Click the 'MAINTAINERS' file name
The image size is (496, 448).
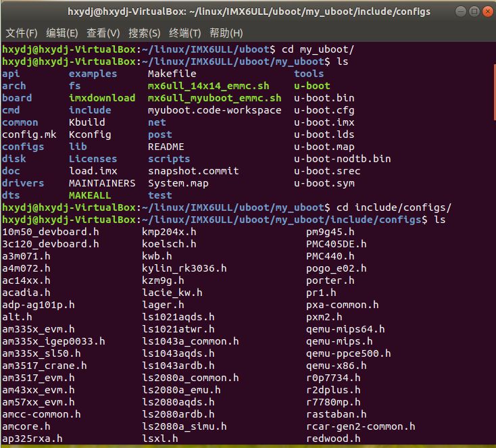coord(102,183)
